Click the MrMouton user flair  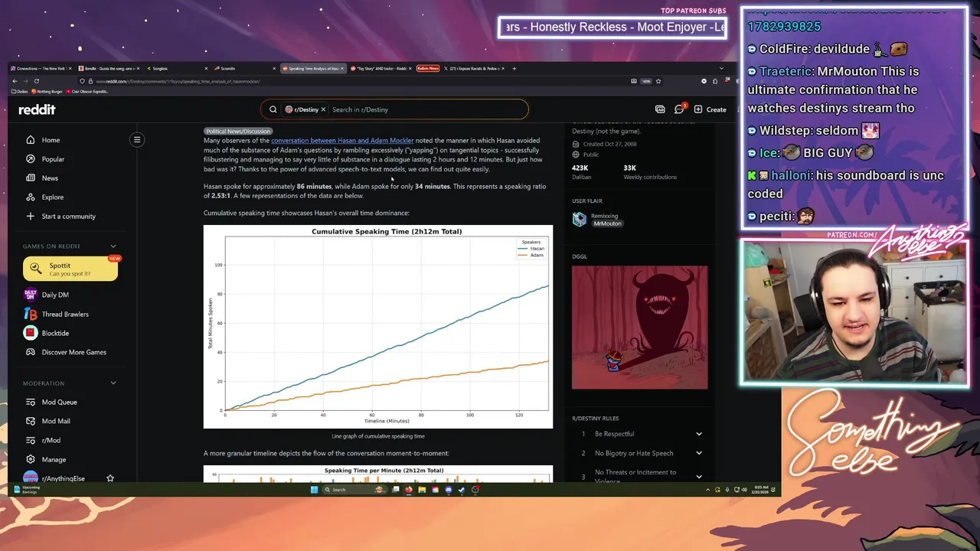[608, 223]
